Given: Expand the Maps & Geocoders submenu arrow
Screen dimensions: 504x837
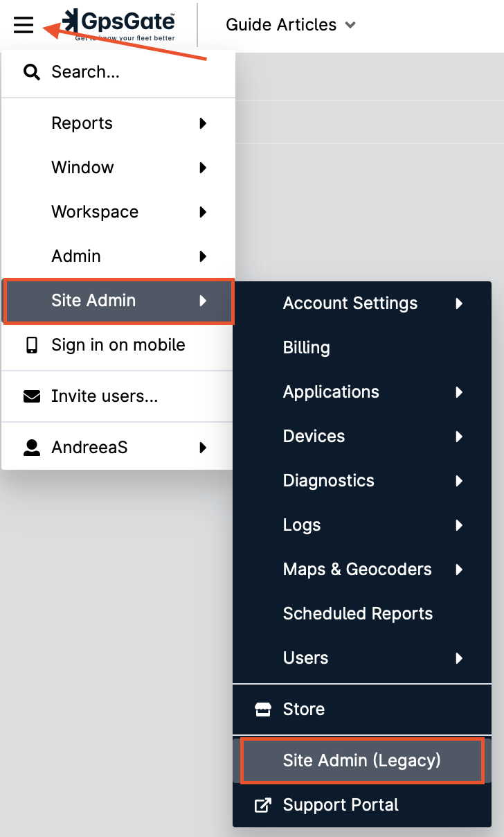Looking at the screenshot, I should click(459, 570).
